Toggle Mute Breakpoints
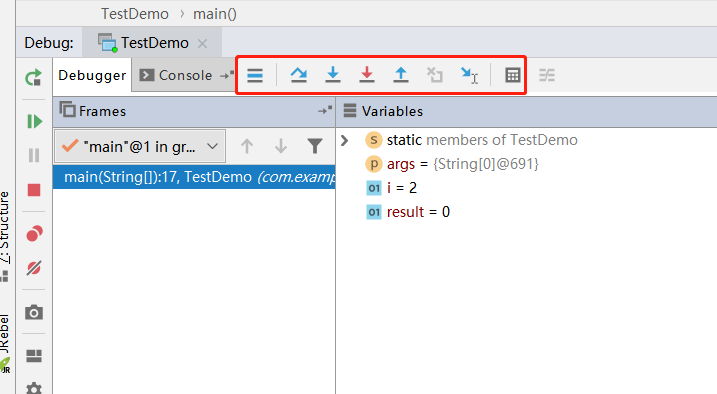The height and width of the screenshot is (394, 717). (x=34, y=268)
